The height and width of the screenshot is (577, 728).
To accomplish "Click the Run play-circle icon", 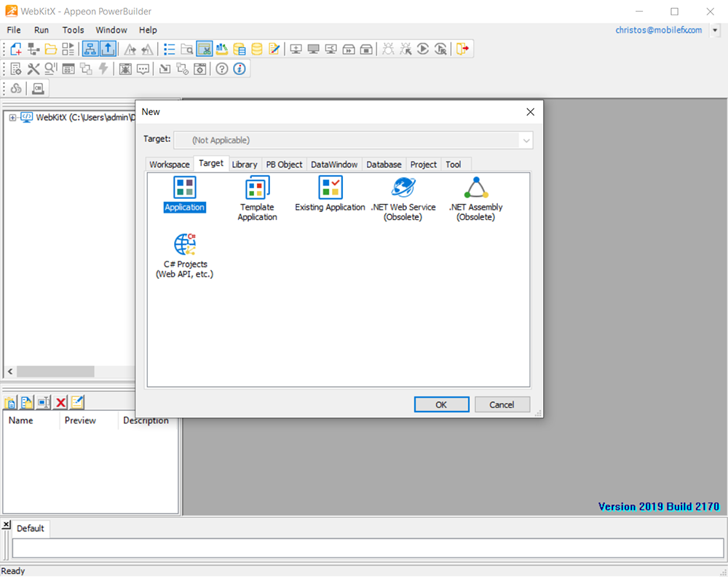I will click(423, 49).
